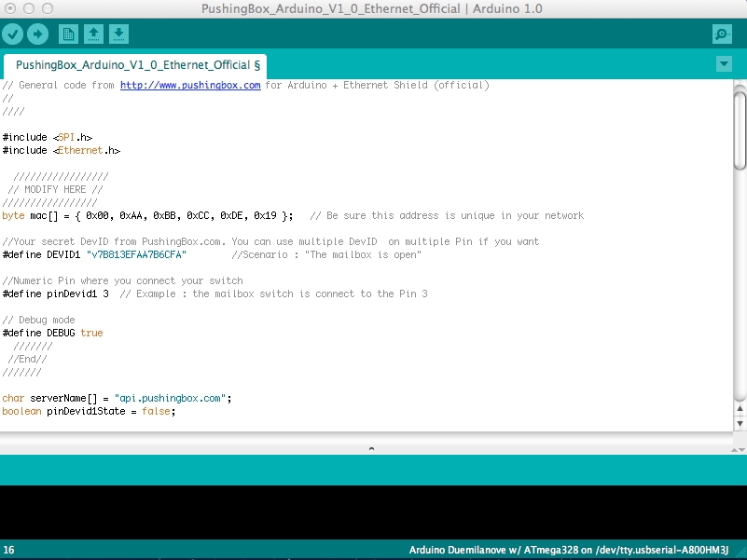Open the Serial Monitor icon

point(722,34)
